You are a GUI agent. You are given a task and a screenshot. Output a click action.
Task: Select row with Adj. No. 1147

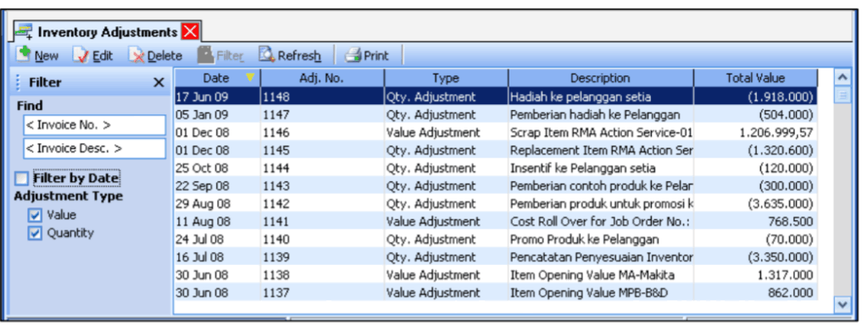tap(496, 114)
